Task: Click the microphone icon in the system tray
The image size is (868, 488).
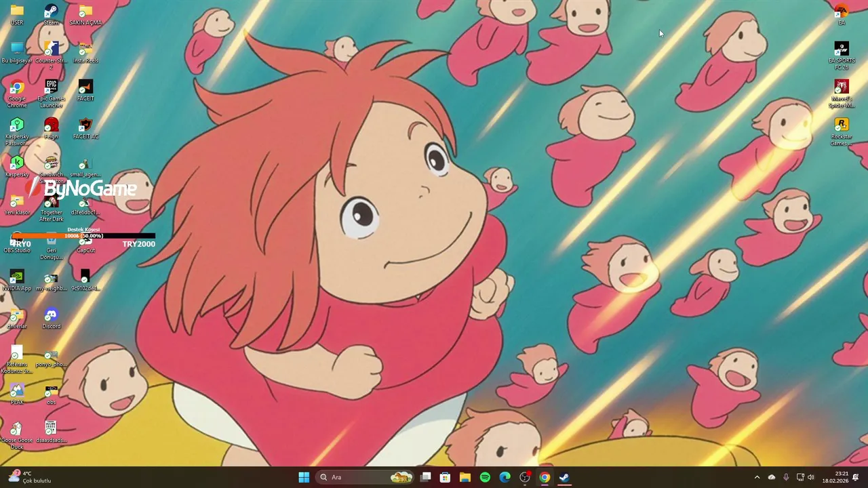Action: click(x=786, y=477)
